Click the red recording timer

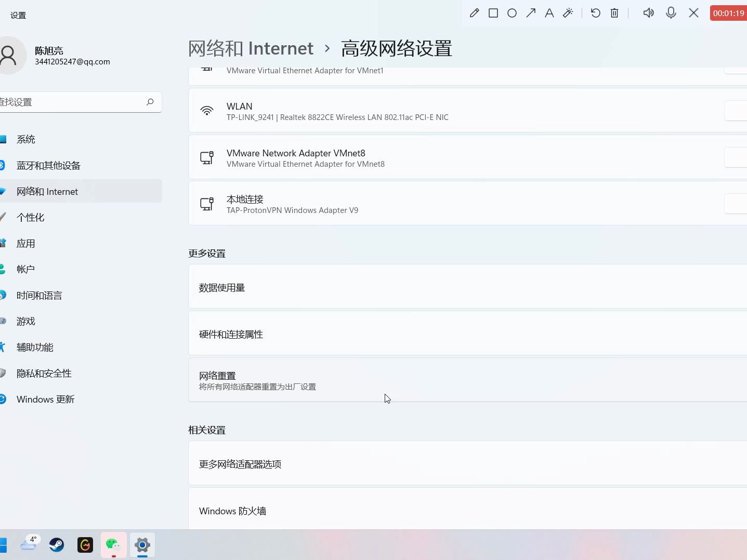coord(728,13)
